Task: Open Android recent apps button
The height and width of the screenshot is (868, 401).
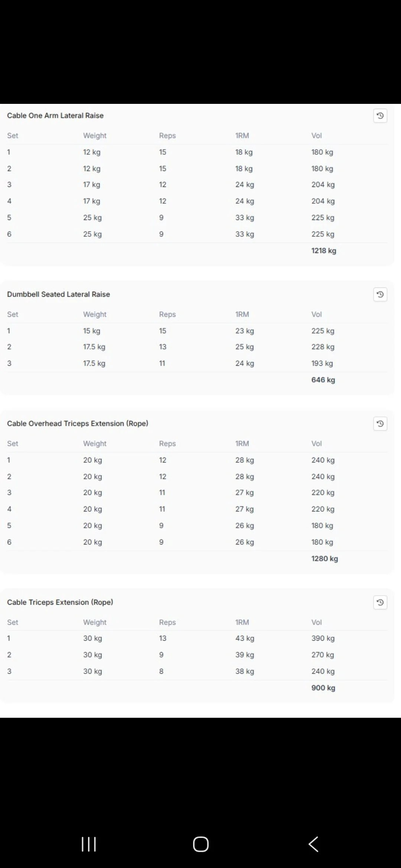Action: tap(89, 844)
